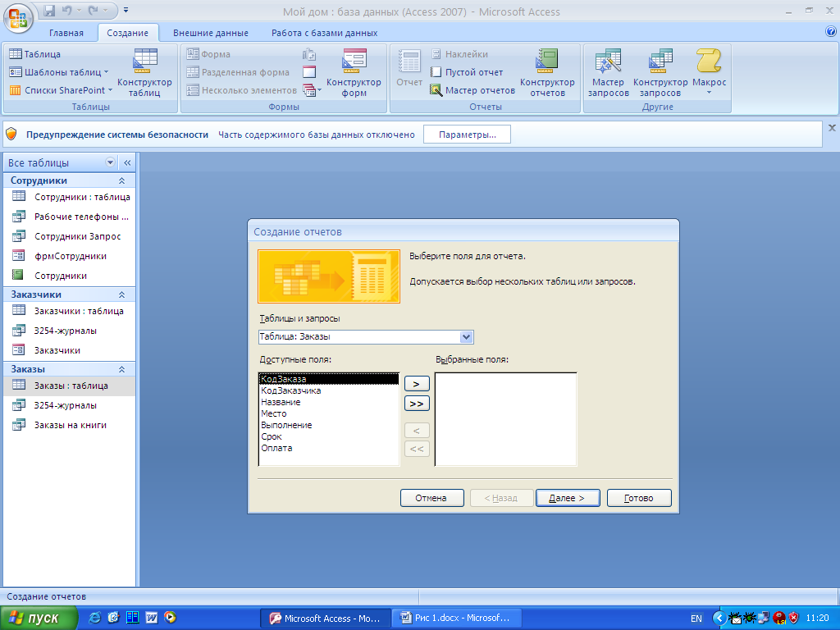Viewport: 840px width, 630px height.
Task: Click the Отчет ribbon button
Action: (x=409, y=68)
